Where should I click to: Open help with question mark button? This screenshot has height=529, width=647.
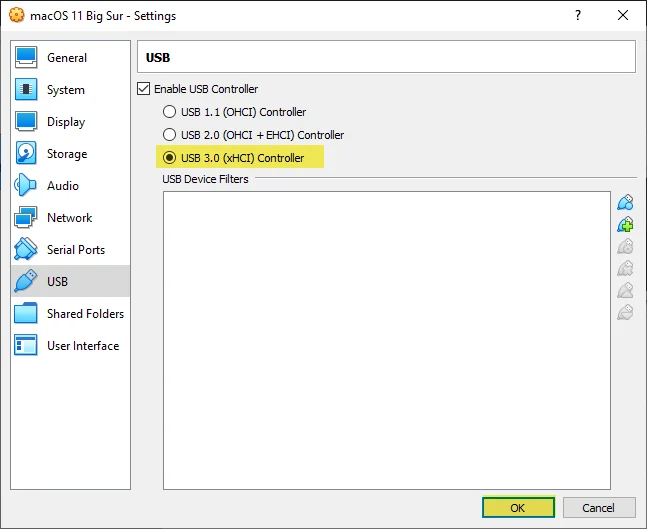578,15
